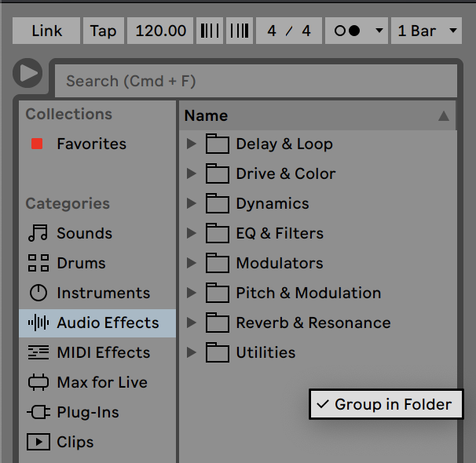
Task: Click the browser search field
Action: click(256, 81)
